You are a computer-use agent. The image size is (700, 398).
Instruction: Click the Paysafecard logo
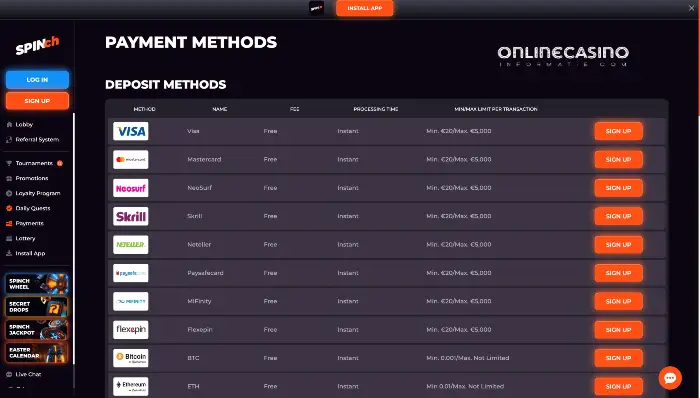tap(130, 273)
